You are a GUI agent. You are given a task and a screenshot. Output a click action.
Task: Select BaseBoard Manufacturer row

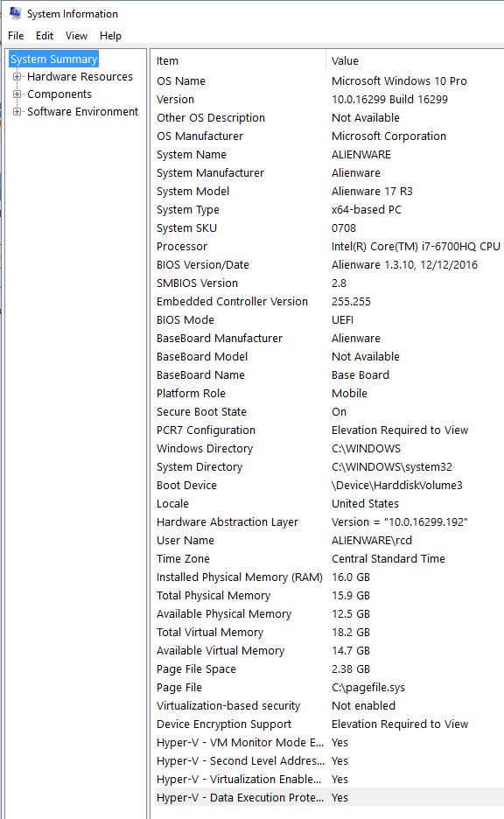327,339
